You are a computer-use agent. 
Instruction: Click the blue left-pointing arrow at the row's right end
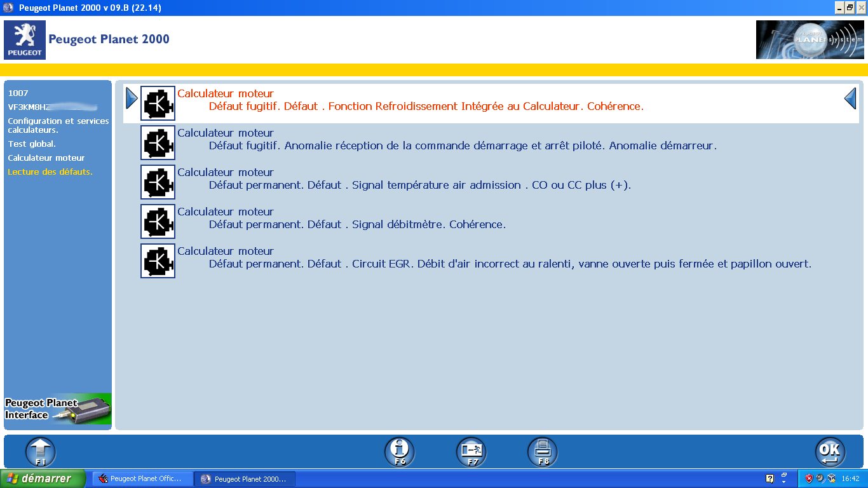pos(850,98)
